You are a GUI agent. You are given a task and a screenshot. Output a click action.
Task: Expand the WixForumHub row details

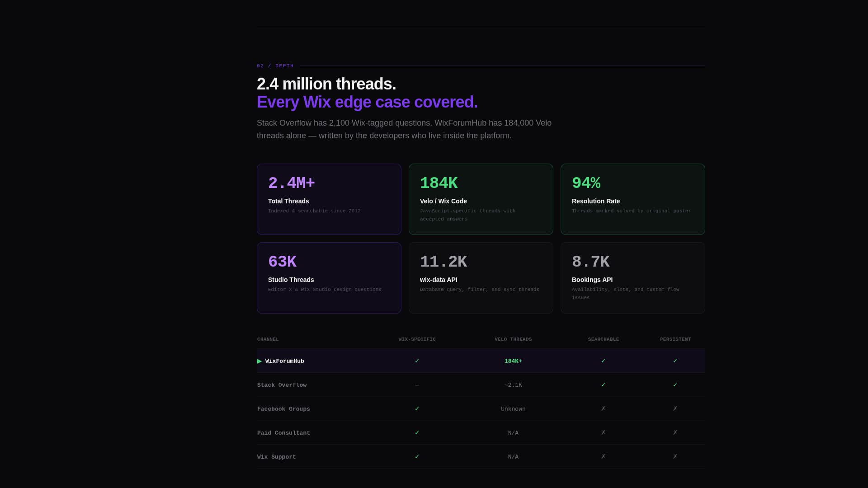[x=284, y=361]
